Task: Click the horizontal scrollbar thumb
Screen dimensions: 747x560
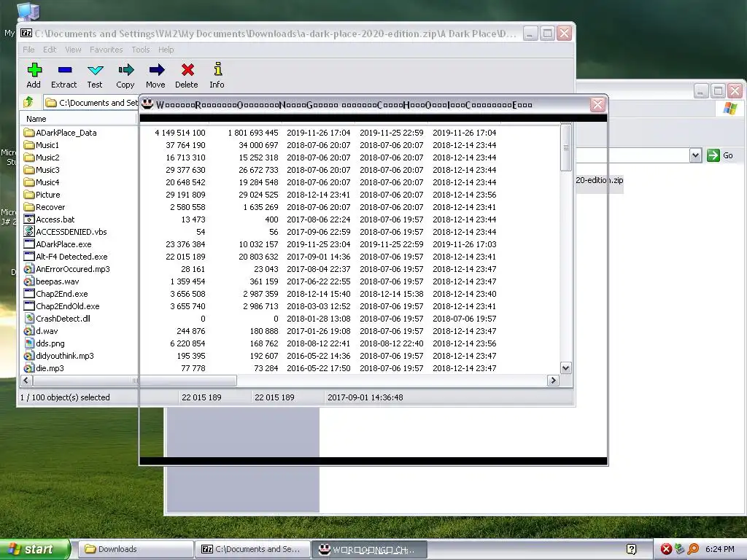Action: 135,380
